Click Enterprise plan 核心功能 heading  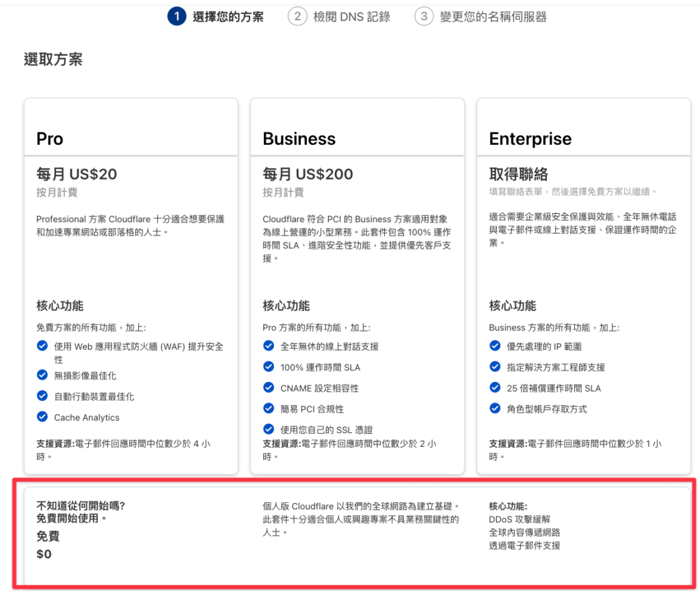(x=513, y=306)
